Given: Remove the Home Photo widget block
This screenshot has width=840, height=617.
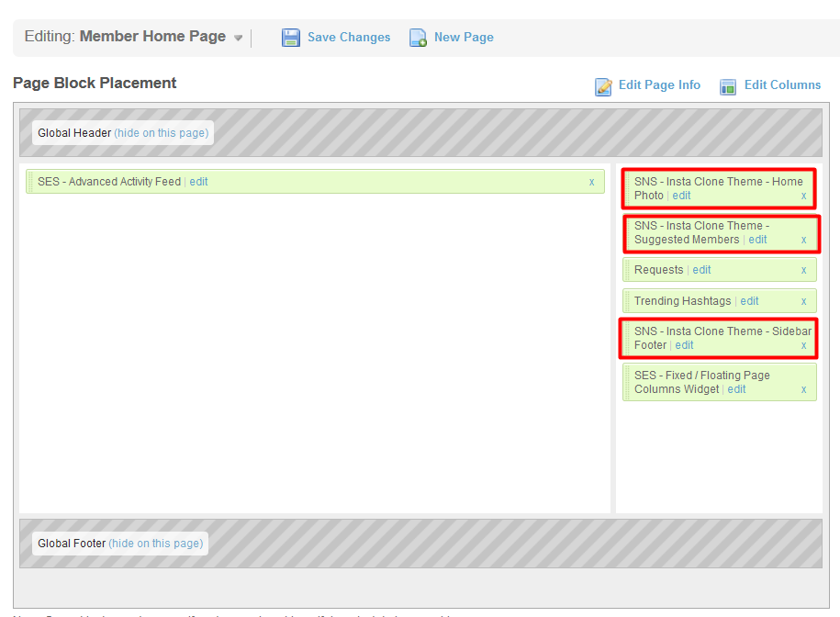Looking at the screenshot, I should coord(803,196).
